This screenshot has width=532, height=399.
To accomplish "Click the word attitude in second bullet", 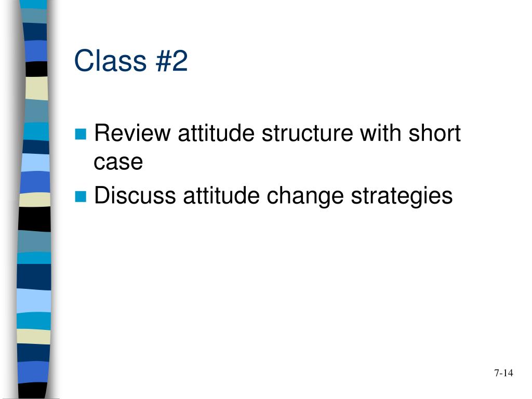I will [221, 195].
